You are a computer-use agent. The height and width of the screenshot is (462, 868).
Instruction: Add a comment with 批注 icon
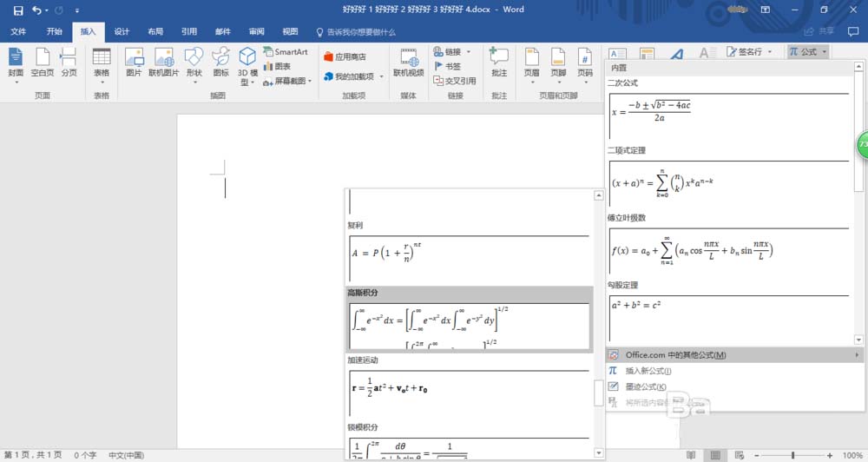(x=499, y=63)
